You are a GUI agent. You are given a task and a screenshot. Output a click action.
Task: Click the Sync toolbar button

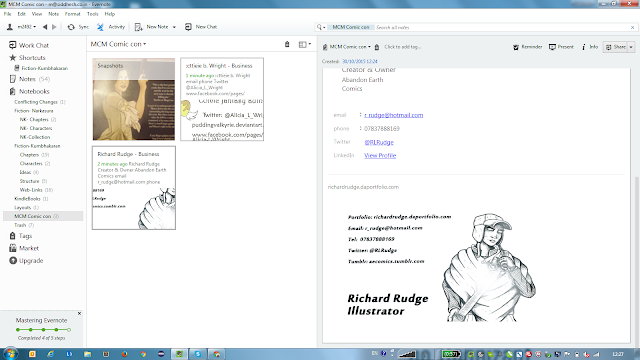pos(78,27)
